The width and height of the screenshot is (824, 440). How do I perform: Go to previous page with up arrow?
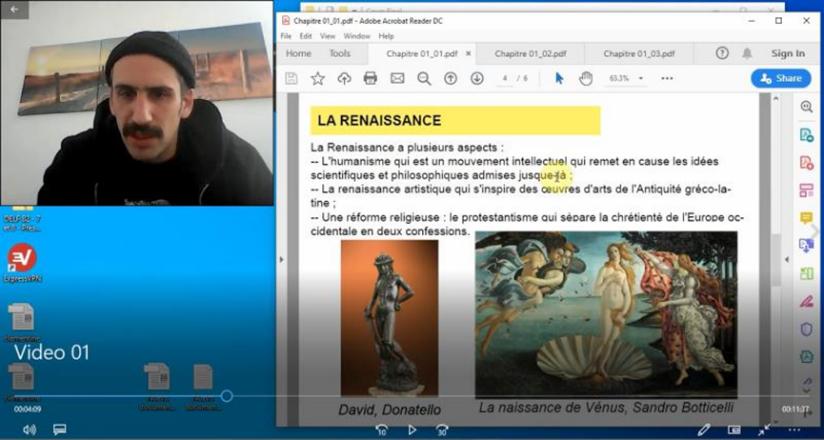pos(450,78)
